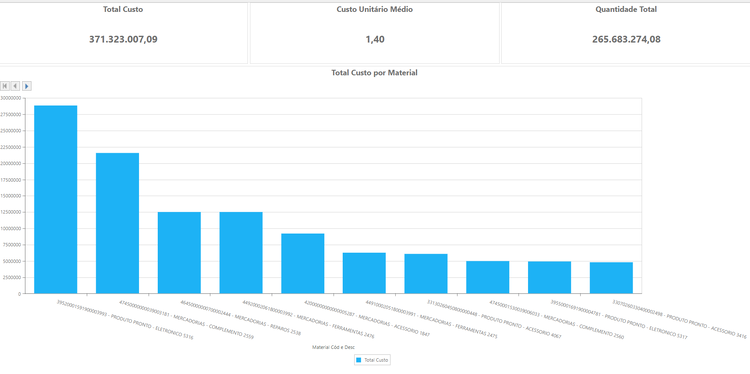Select bar for REPAROS 2538 material
Screen dimensions: 750x374
(179, 253)
